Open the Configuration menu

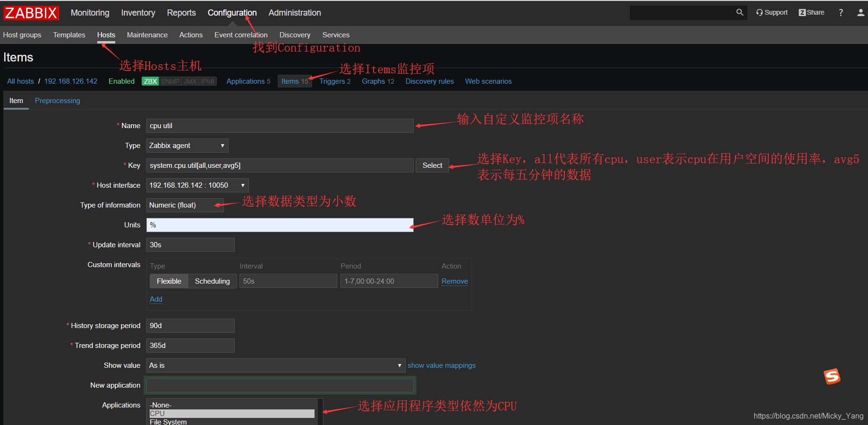232,13
